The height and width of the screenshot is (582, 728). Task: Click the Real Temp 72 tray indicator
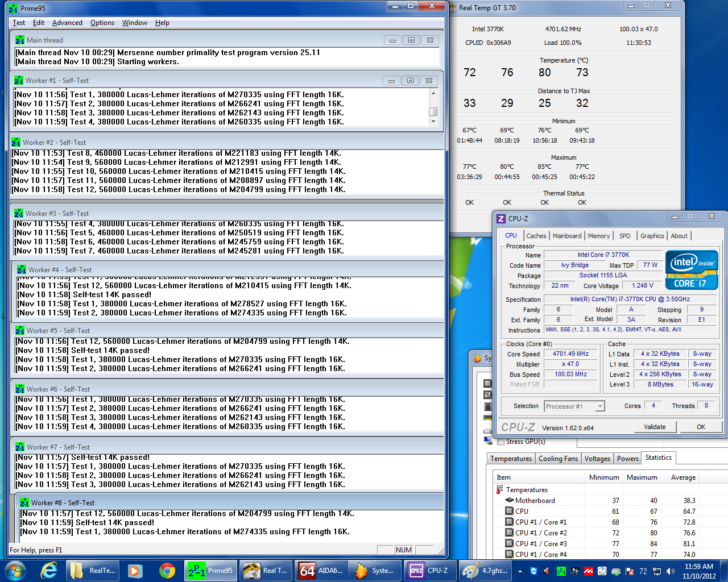[643, 571]
